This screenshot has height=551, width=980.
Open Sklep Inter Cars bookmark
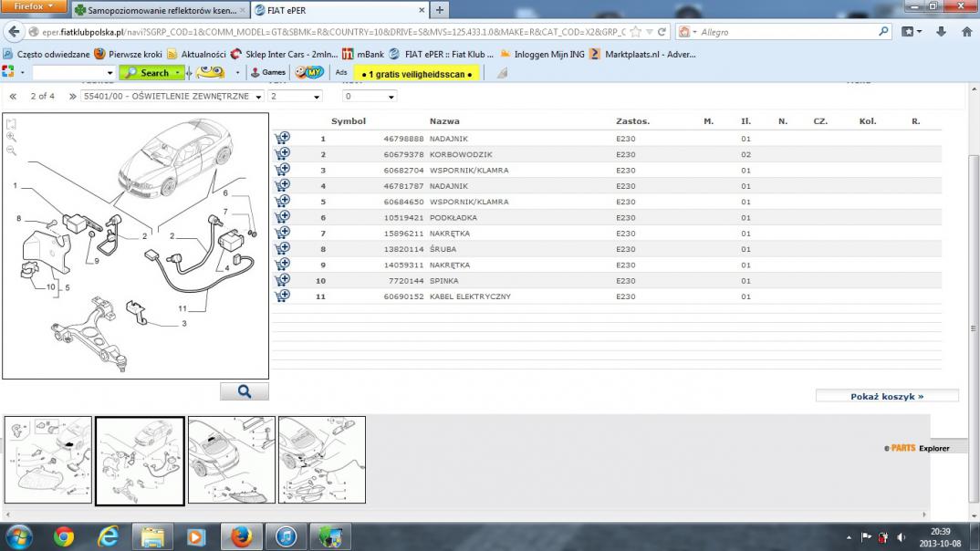[x=284, y=55]
